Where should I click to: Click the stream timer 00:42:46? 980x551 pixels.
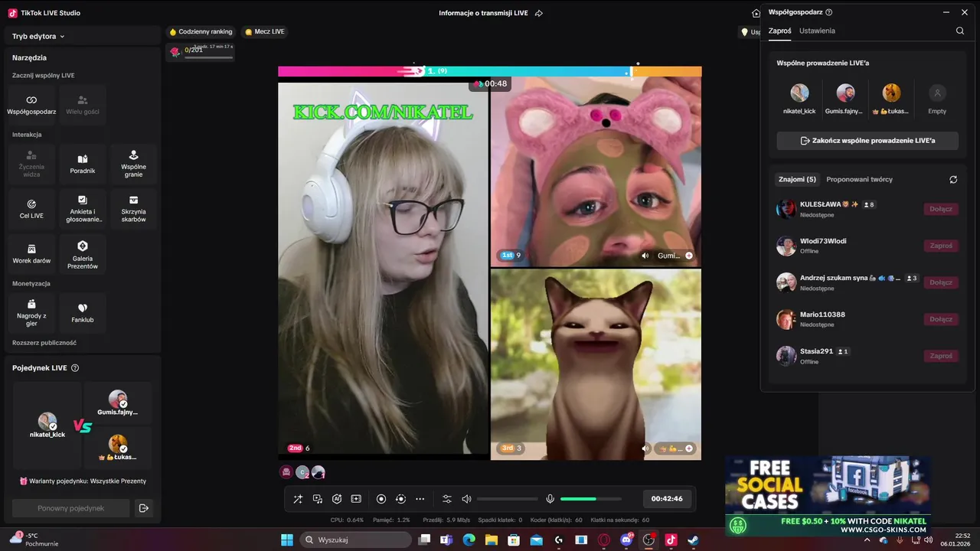tap(667, 499)
